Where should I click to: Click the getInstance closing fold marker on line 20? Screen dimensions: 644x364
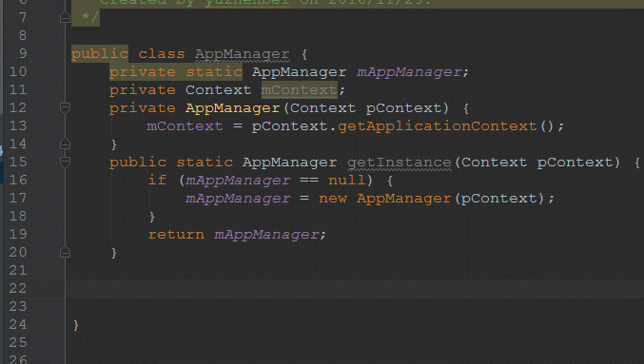coord(65,253)
